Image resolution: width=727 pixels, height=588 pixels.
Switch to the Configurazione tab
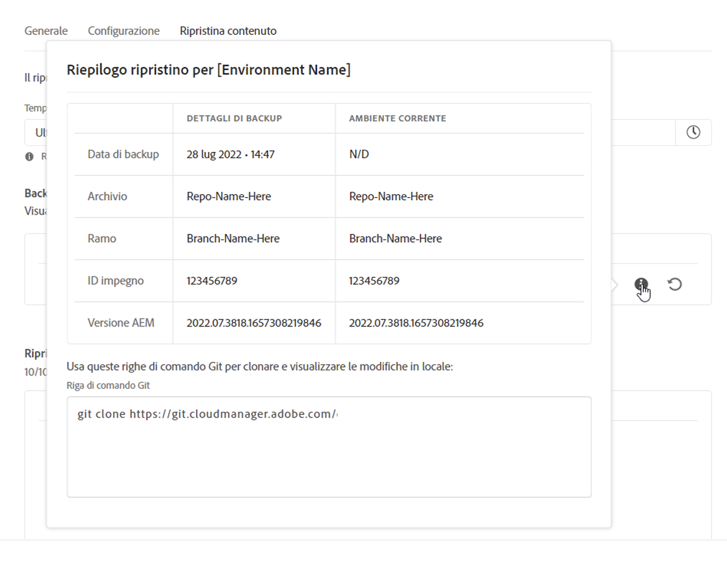pos(123,31)
